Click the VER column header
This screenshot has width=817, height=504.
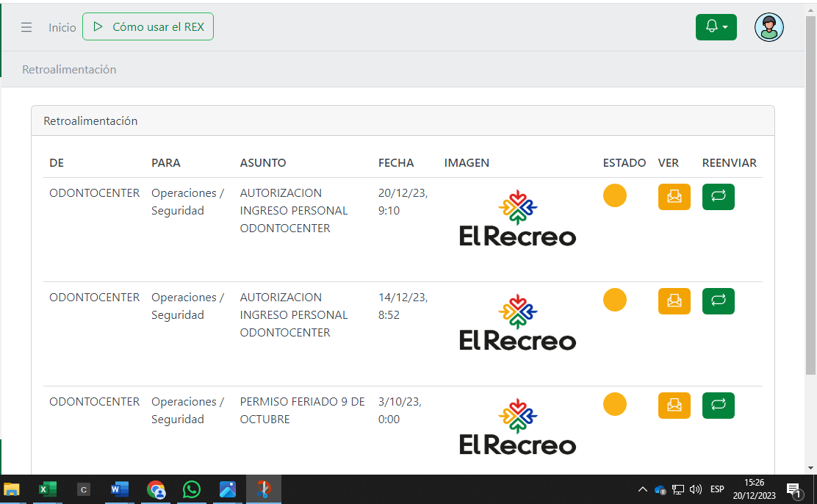[x=668, y=162]
